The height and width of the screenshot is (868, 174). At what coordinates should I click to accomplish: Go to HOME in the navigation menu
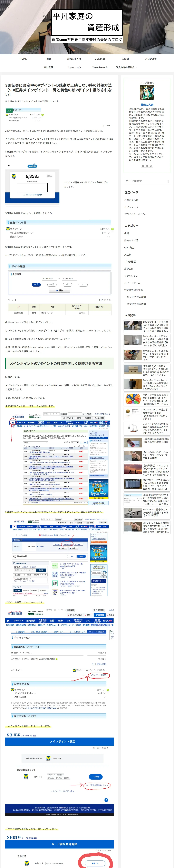[23, 59]
